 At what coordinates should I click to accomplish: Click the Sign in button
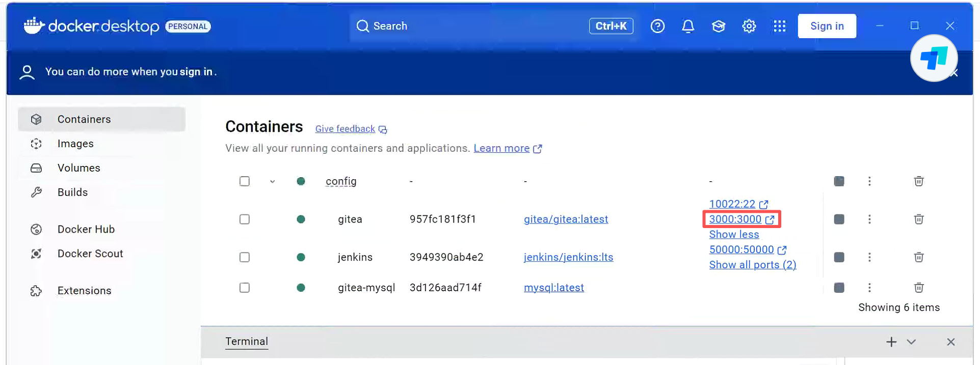(827, 26)
